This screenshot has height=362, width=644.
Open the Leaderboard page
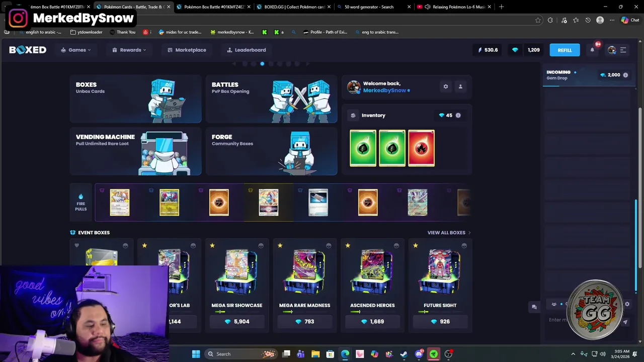[247, 50]
